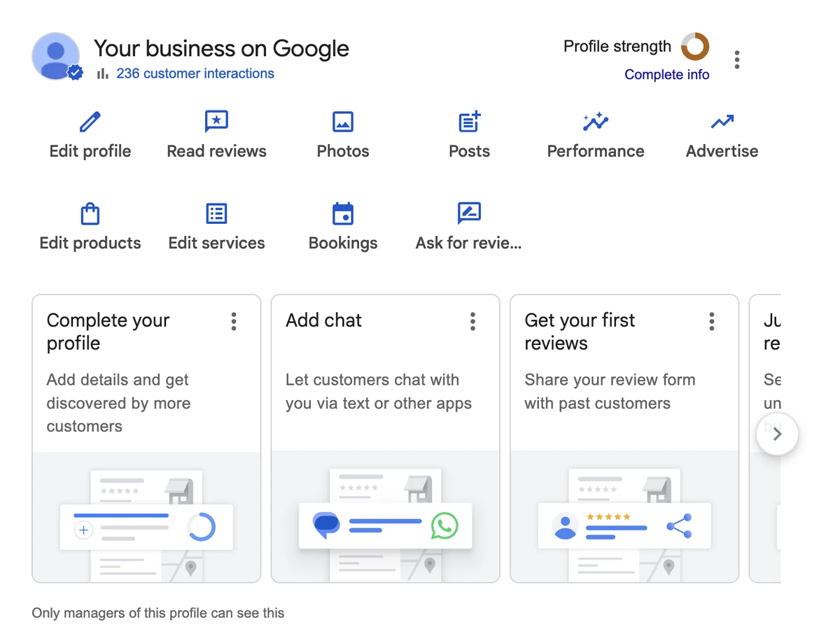Click the Read reviews label
This screenshot has height=636, width=840.
tap(216, 151)
